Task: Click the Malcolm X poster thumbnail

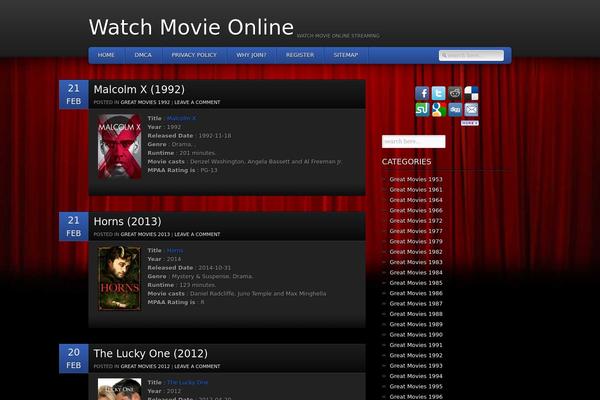Action: [119, 146]
